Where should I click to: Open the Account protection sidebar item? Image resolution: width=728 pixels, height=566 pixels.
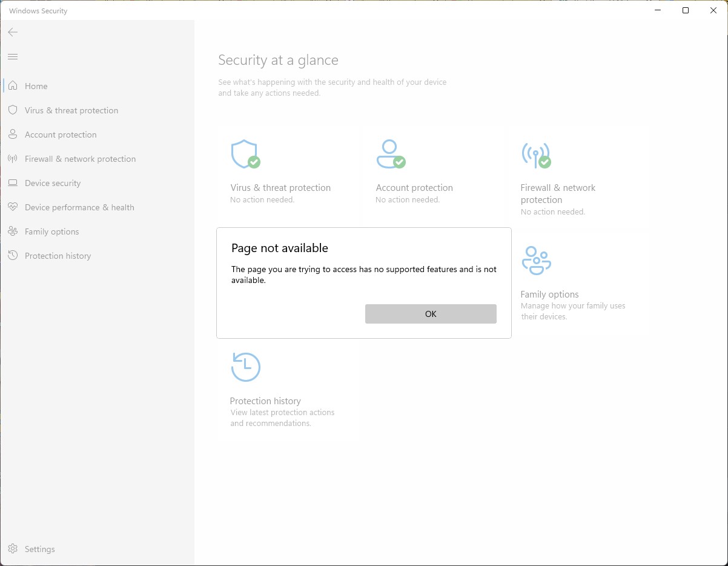(61, 135)
